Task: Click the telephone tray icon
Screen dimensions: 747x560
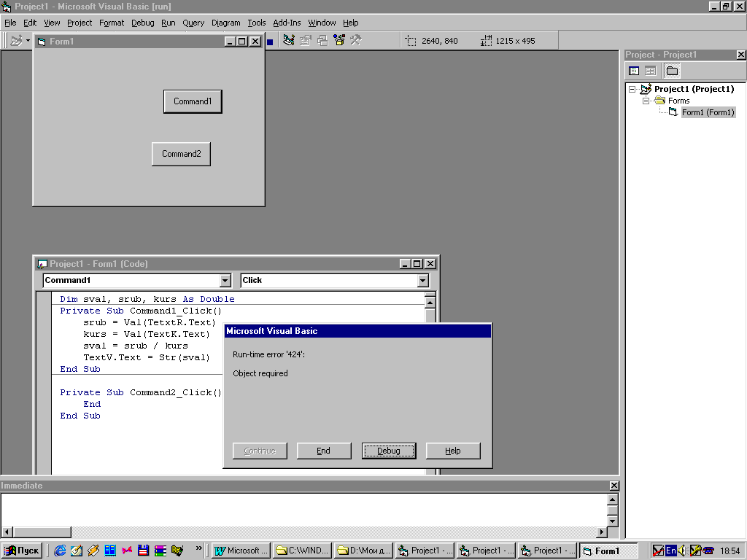Action: pyautogui.click(x=708, y=551)
